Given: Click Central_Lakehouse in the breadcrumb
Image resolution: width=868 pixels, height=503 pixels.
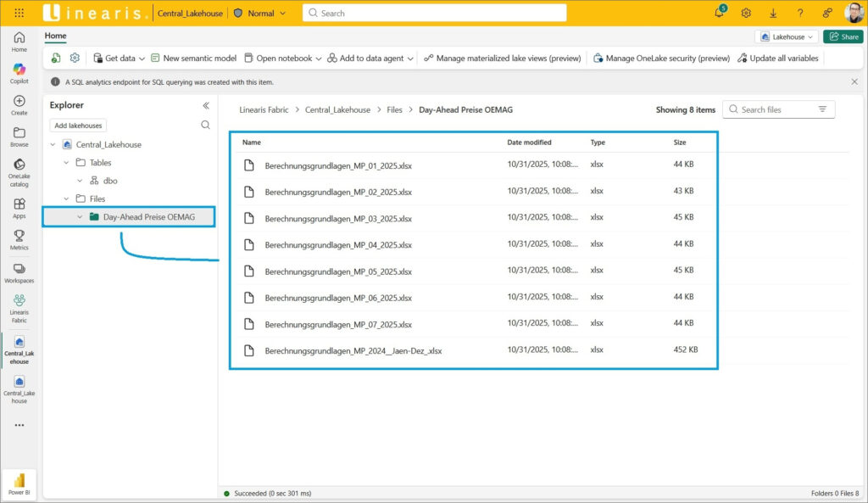Looking at the screenshot, I should [337, 109].
